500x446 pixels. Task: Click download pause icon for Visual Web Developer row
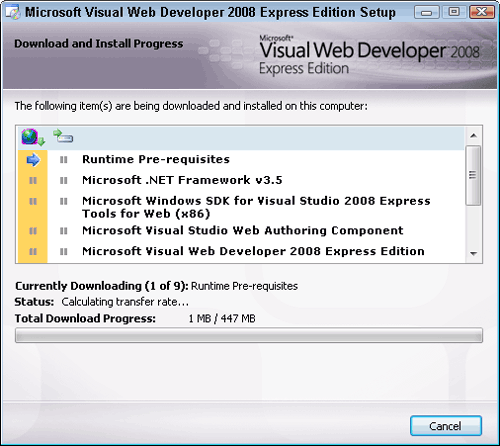[x=33, y=251]
